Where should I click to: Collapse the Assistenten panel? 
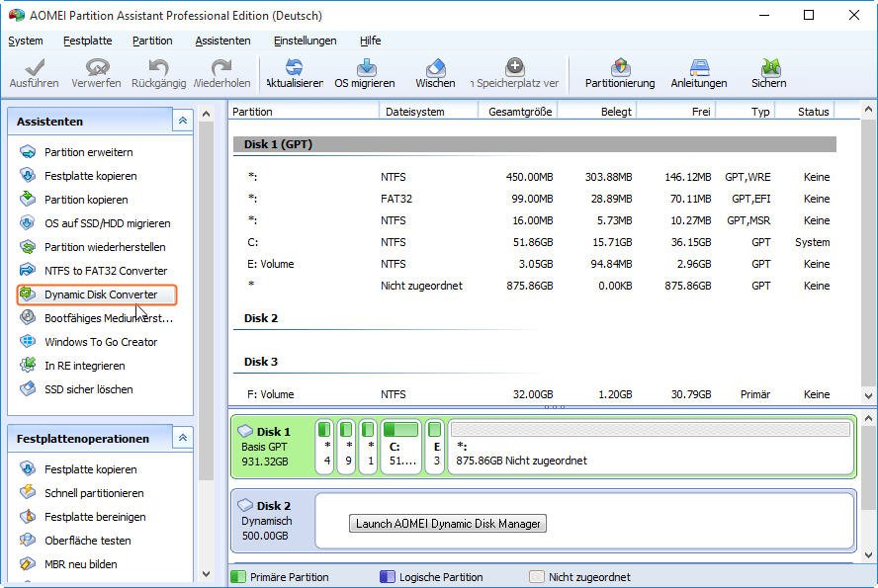pyautogui.click(x=183, y=121)
